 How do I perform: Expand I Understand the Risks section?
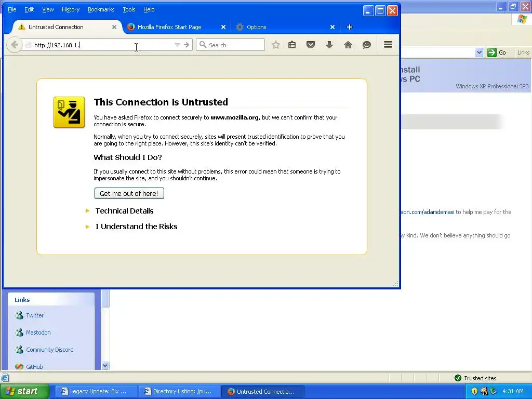pyautogui.click(x=136, y=227)
